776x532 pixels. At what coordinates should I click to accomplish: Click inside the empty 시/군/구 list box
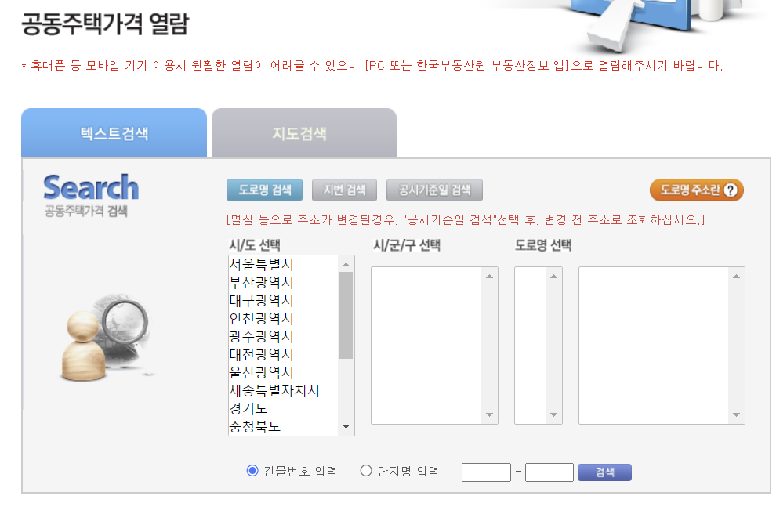tap(426, 346)
